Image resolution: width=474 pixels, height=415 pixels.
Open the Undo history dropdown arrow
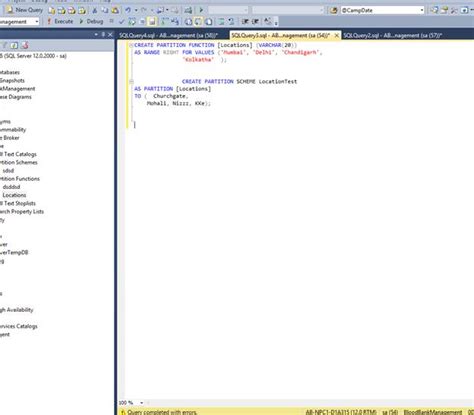136,10
